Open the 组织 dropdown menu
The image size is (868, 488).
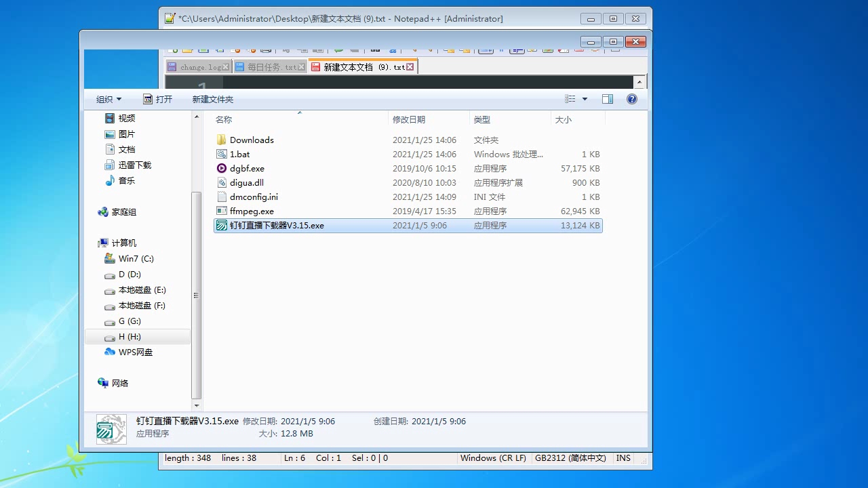click(109, 99)
